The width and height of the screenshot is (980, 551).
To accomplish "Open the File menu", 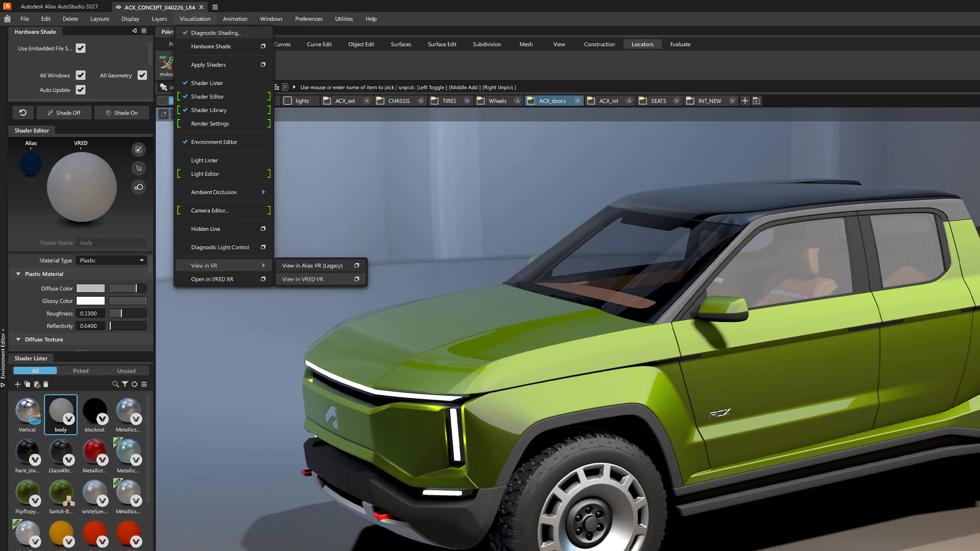I will click(x=24, y=19).
